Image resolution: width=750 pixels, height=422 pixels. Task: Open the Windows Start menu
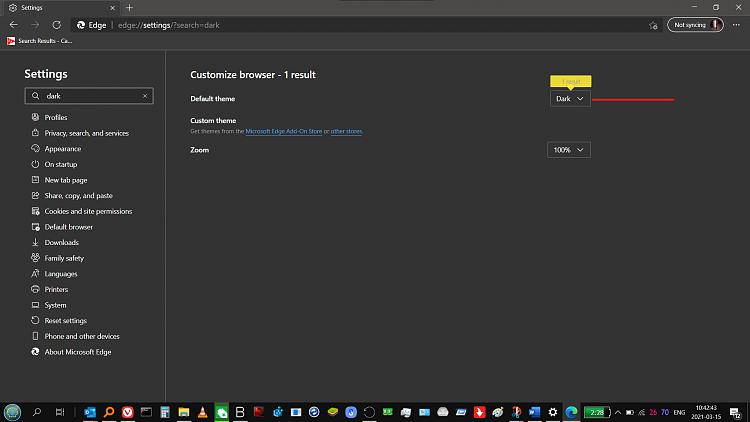tap(12, 412)
